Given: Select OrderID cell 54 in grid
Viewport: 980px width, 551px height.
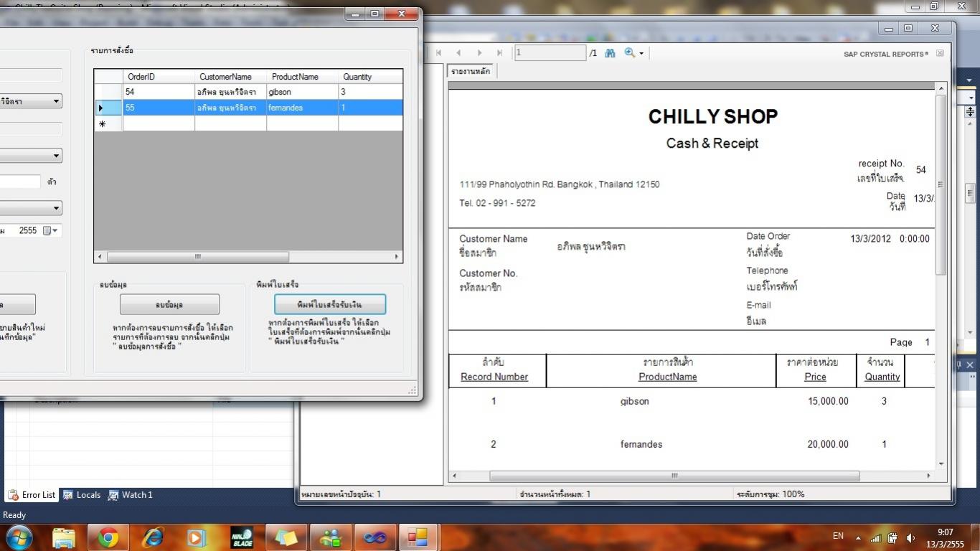Looking at the screenshot, I should pos(159,92).
